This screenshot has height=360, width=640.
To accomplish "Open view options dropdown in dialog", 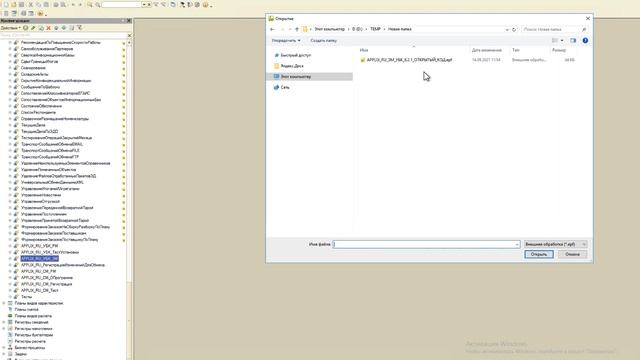I will 562,40.
